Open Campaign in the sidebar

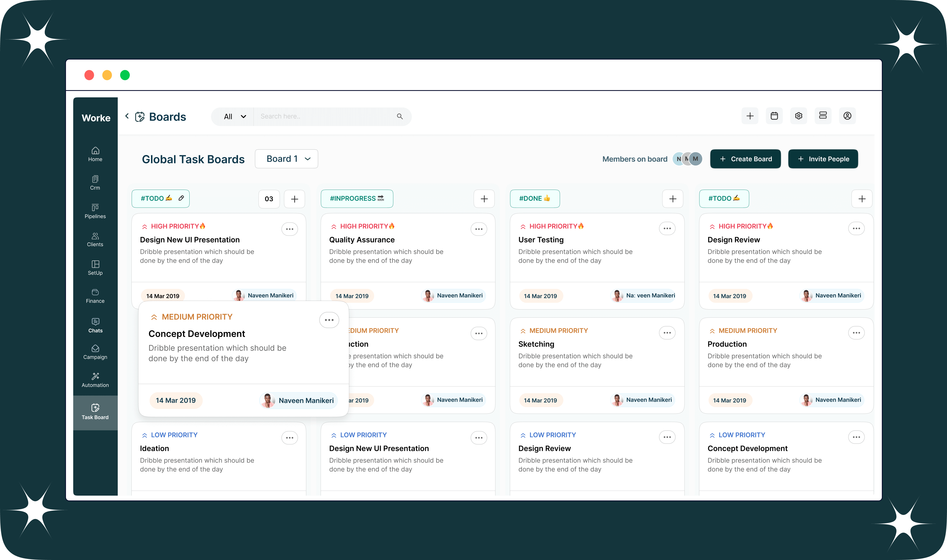pyautogui.click(x=95, y=352)
